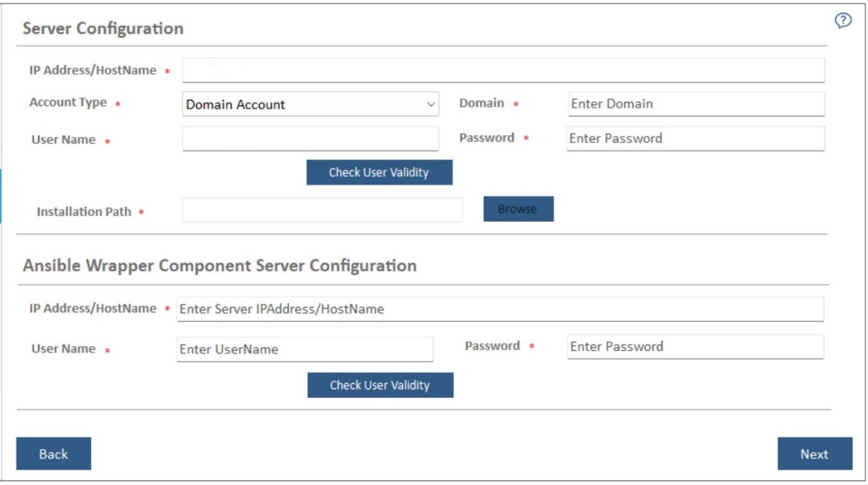Click the User Name field under Server Configuration
Screen dimensions: 868x485
click(x=310, y=139)
